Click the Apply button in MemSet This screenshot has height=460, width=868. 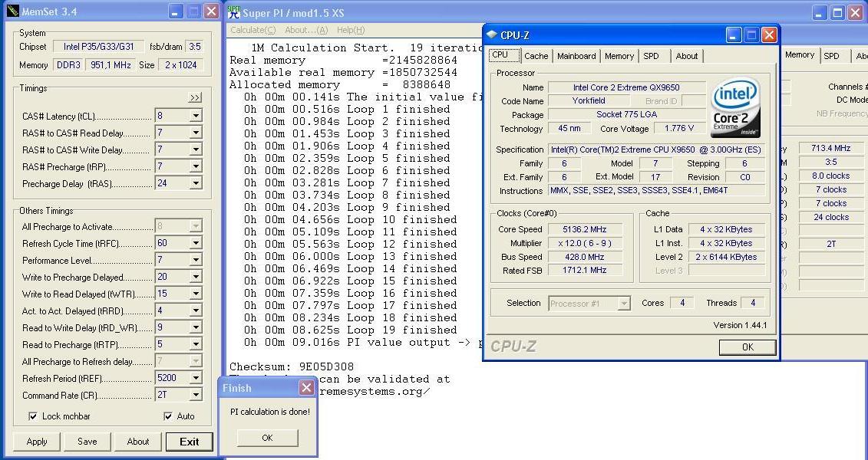click(x=37, y=441)
